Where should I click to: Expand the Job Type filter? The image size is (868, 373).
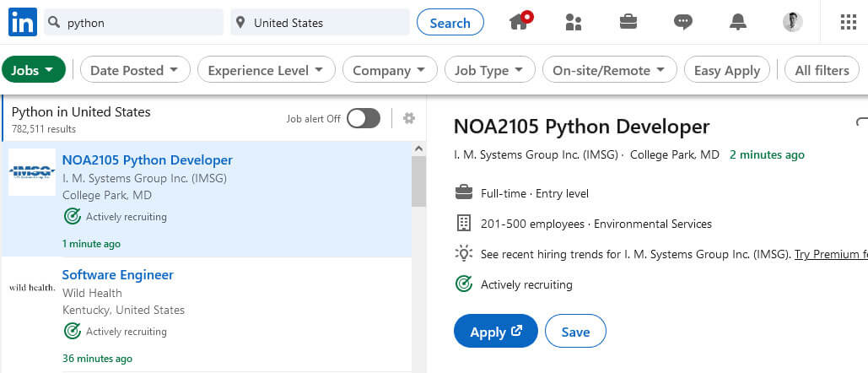pos(490,70)
